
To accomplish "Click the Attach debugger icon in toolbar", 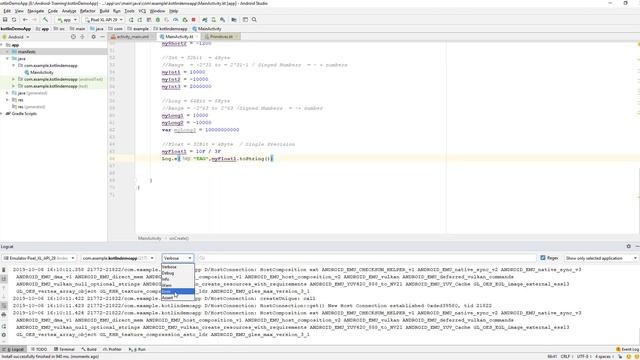I will (185, 20).
